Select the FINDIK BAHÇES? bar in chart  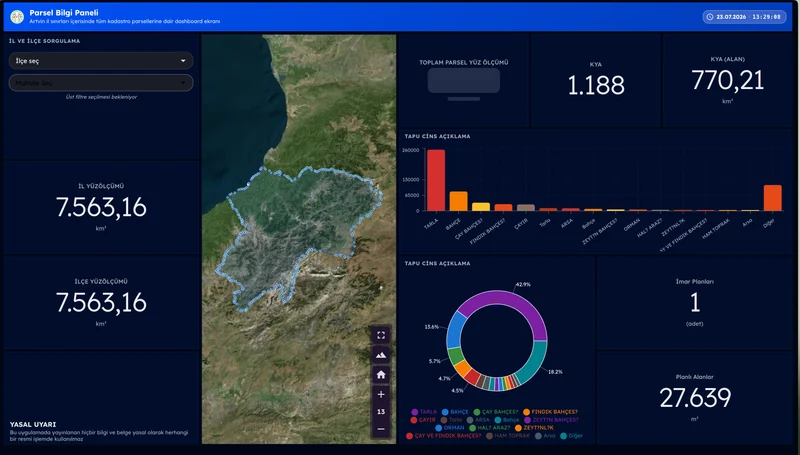tap(503, 208)
